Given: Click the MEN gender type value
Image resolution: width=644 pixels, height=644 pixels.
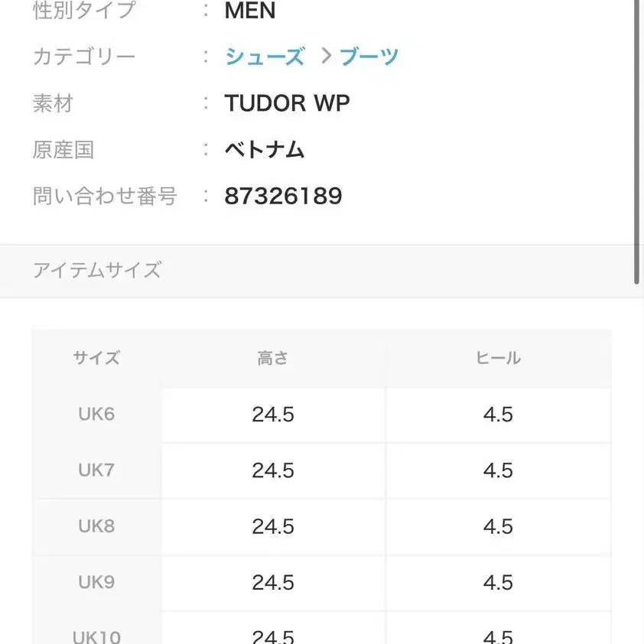Looking at the screenshot, I should tap(250, 11).
